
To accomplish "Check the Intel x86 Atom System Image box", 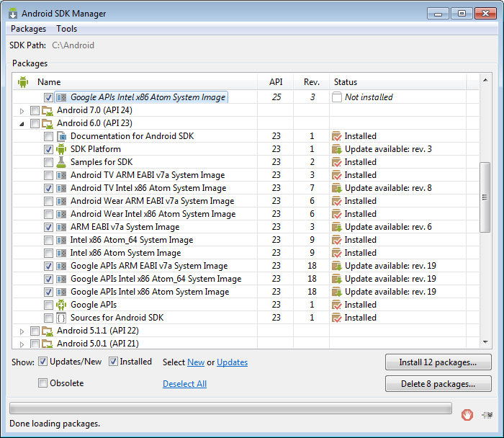I will (48, 253).
